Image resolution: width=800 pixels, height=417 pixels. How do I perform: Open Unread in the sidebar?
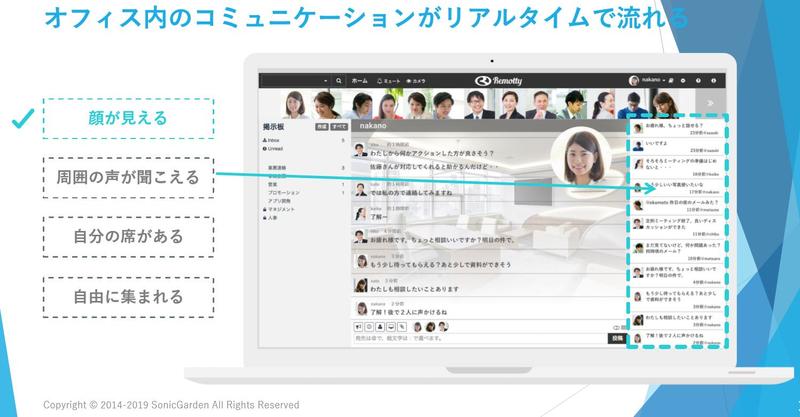click(272, 149)
